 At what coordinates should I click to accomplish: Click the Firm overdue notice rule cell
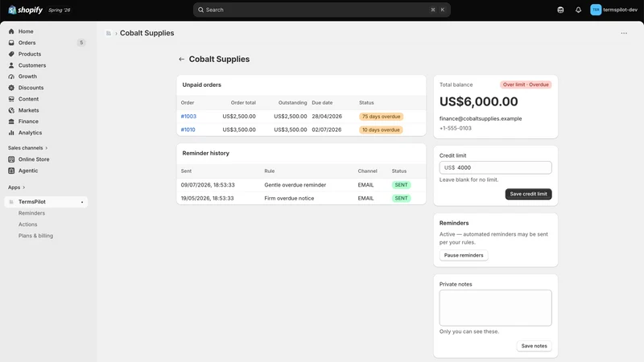click(289, 198)
